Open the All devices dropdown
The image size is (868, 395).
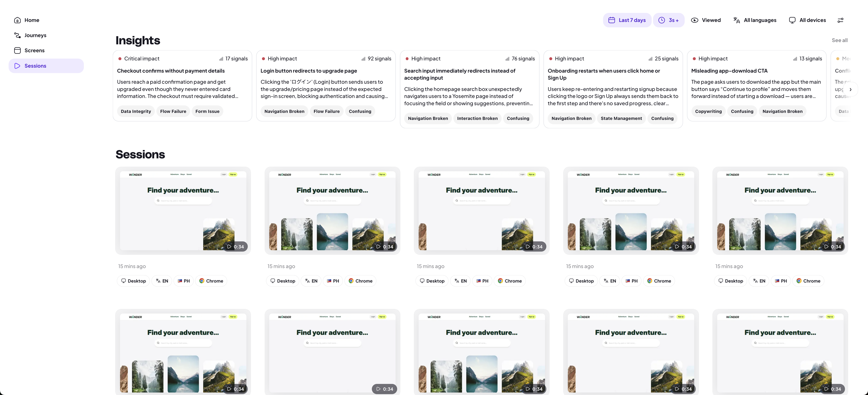pos(807,20)
